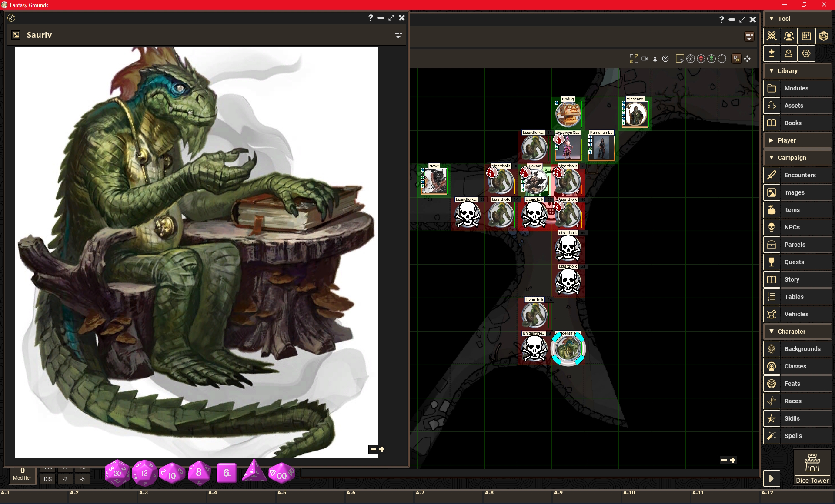The image size is (835, 504).
Task: Open the Party Sheet tool icon
Action: pyautogui.click(x=789, y=36)
